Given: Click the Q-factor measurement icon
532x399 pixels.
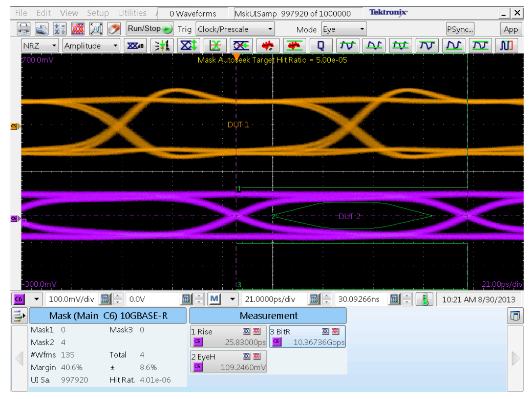Looking at the screenshot, I should tap(321, 46).
